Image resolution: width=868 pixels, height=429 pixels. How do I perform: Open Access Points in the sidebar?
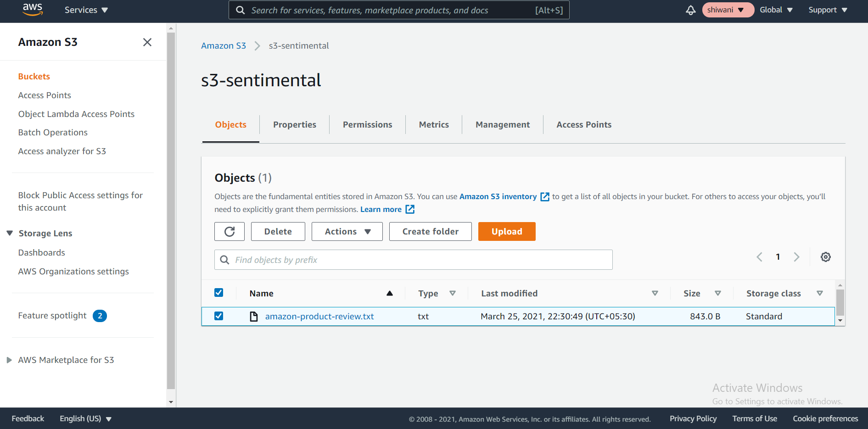45,95
